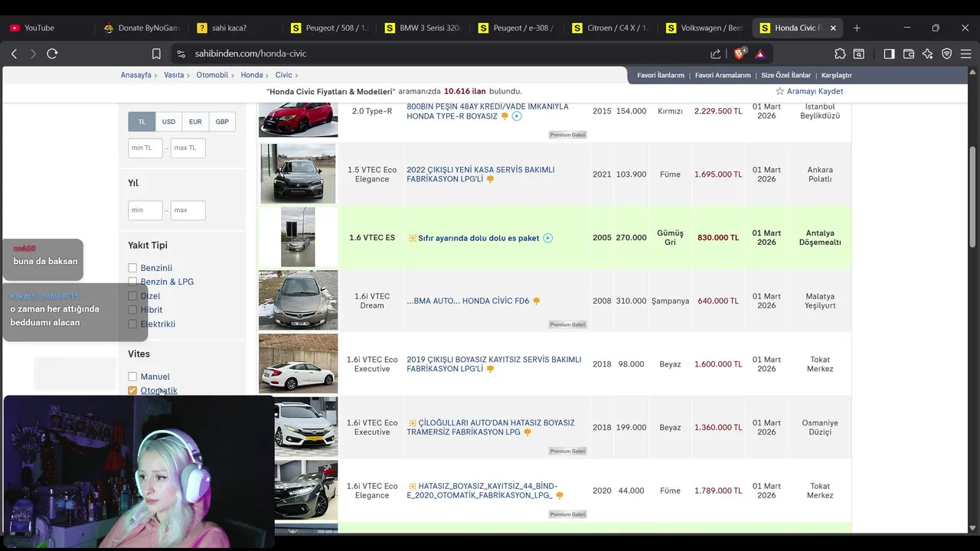The height and width of the screenshot is (551, 980).
Task: Reload the sahibinden page
Action: 52,54
